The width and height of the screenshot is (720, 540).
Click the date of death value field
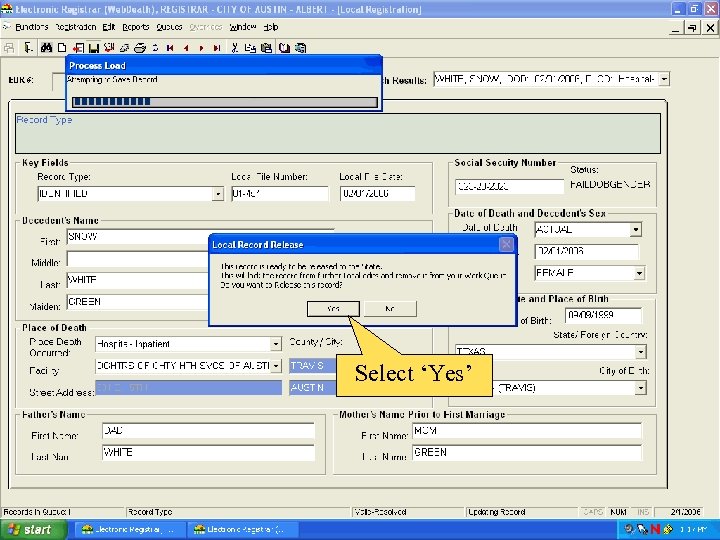[x=586, y=252]
